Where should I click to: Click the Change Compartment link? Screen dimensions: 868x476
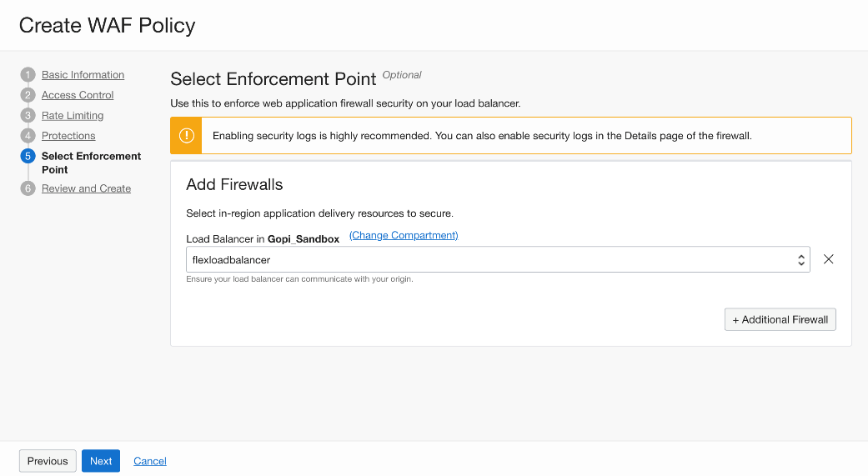[x=404, y=236]
